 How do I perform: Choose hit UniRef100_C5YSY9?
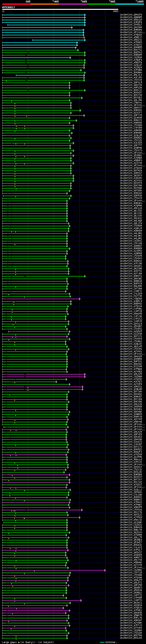pos(131,80)
